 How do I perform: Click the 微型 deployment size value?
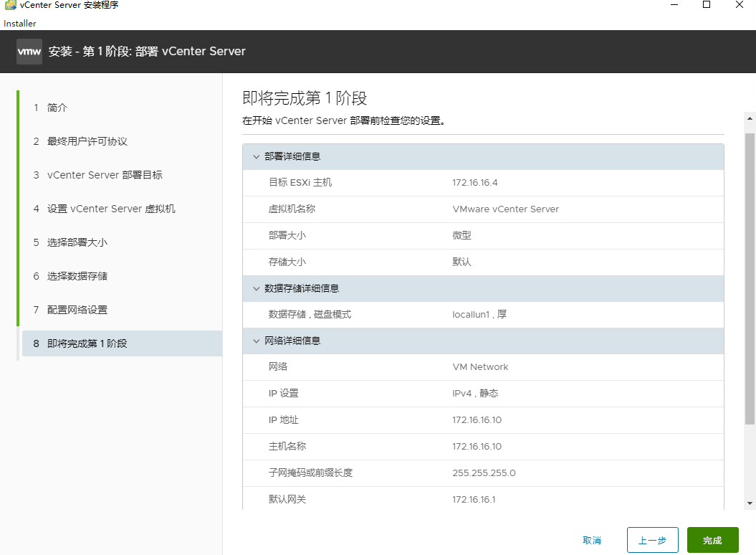pyautogui.click(x=461, y=235)
